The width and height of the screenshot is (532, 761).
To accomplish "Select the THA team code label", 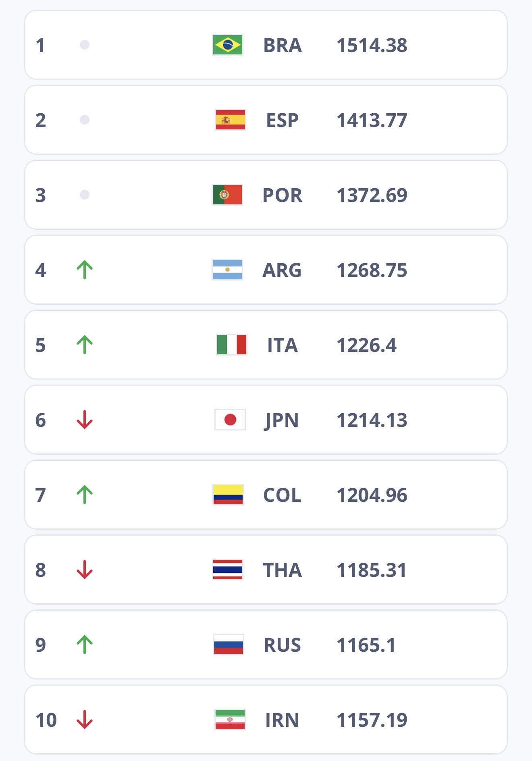I will [282, 570].
